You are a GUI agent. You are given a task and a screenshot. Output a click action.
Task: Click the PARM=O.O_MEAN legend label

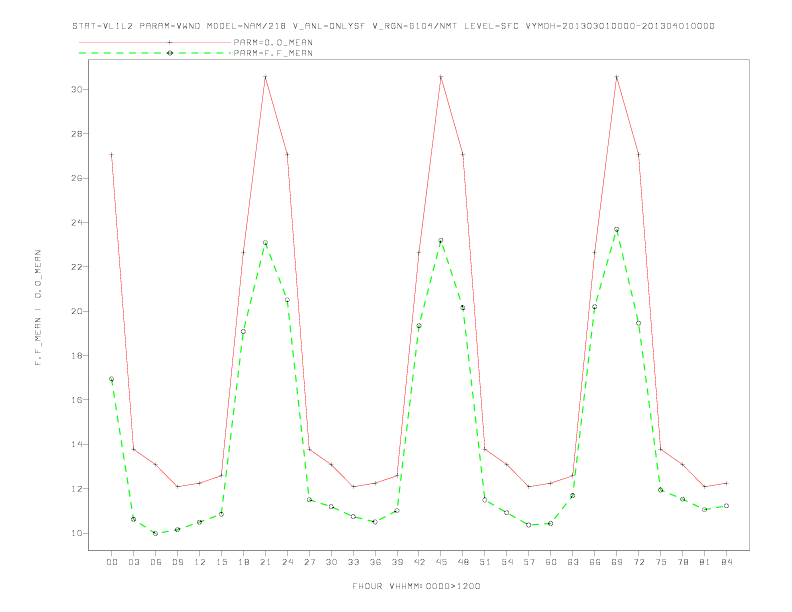(x=273, y=42)
